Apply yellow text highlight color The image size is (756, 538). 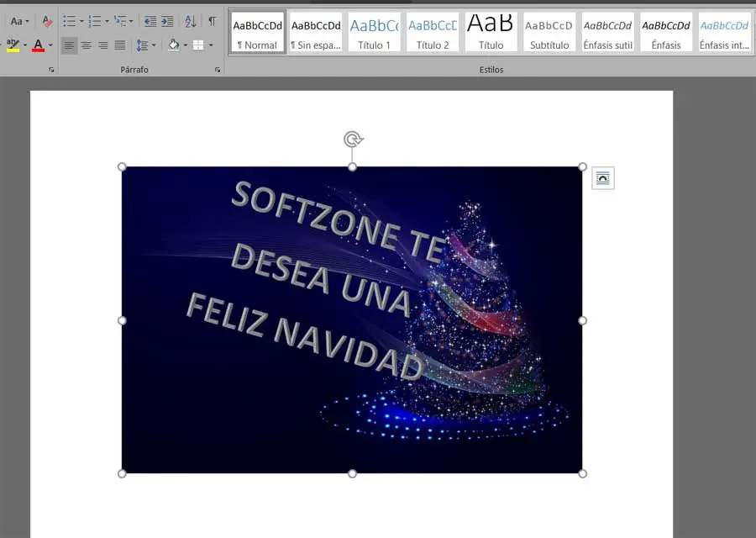click(13, 45)
